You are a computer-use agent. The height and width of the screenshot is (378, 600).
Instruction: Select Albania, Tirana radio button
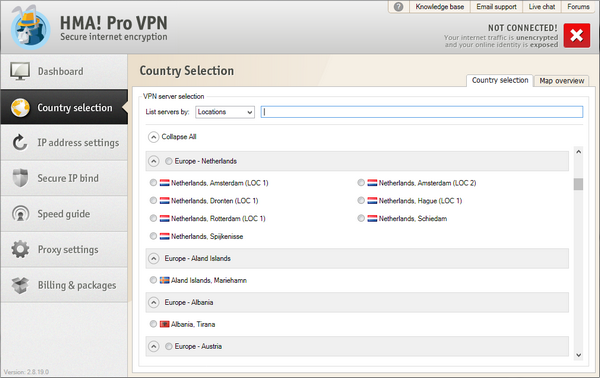click(x=153, y=324)
